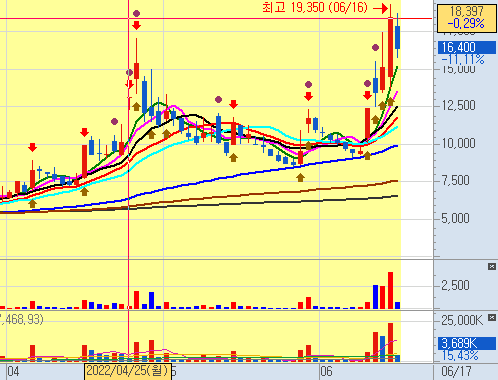The image size is (498, 380).
Task: Click the 5,000 price axis label
Action: 455,219
